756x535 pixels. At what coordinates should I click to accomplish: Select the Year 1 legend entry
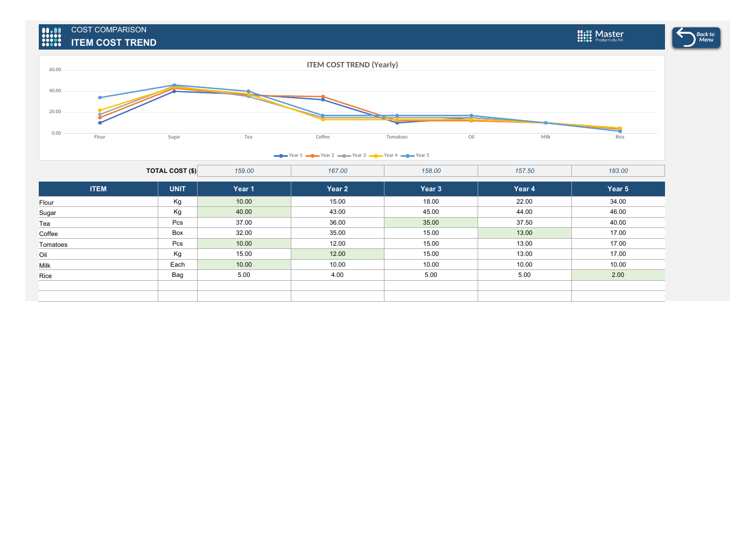pos(288,156)
